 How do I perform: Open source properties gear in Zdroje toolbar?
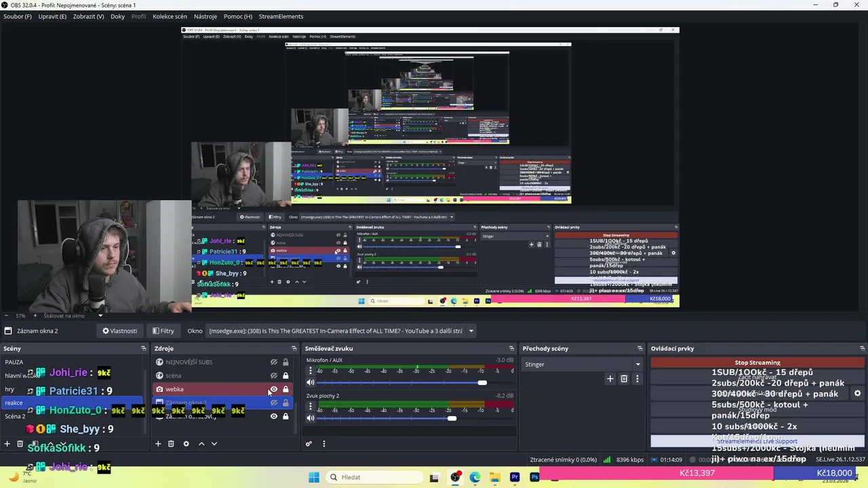[186, 444]
